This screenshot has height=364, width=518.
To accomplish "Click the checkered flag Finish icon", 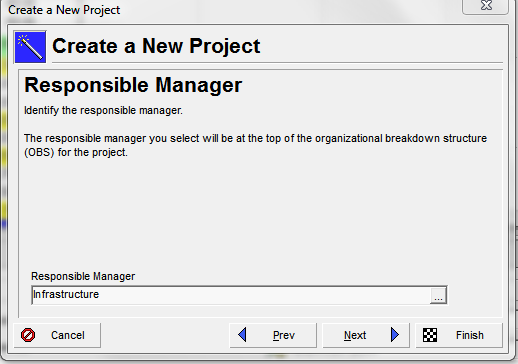I will coord(430,335).
